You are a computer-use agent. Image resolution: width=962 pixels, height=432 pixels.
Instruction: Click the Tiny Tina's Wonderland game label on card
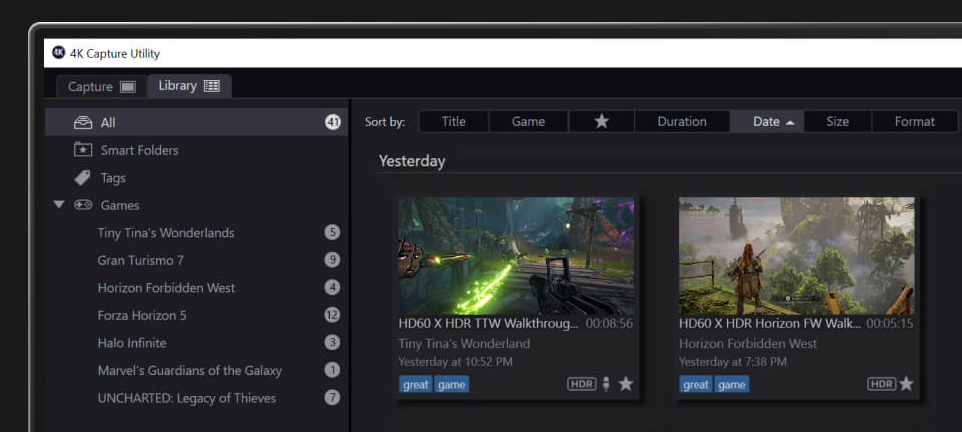[x=464, y=343]
